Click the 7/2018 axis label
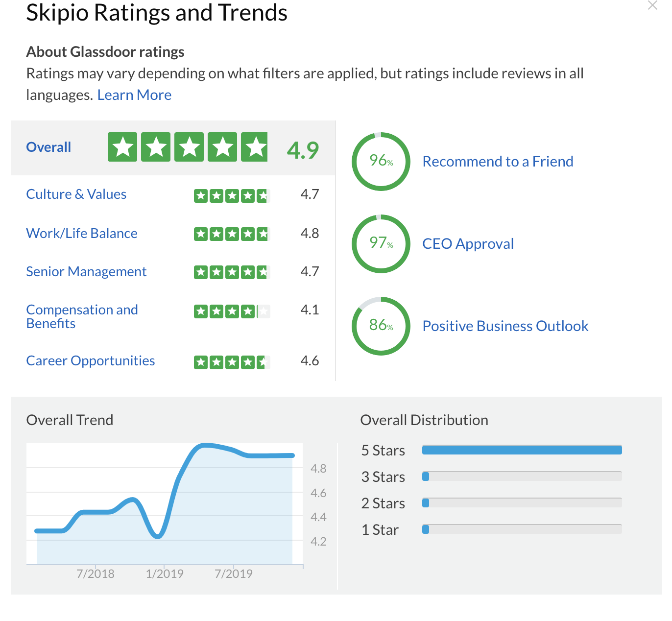 click(x=96, y=574)
